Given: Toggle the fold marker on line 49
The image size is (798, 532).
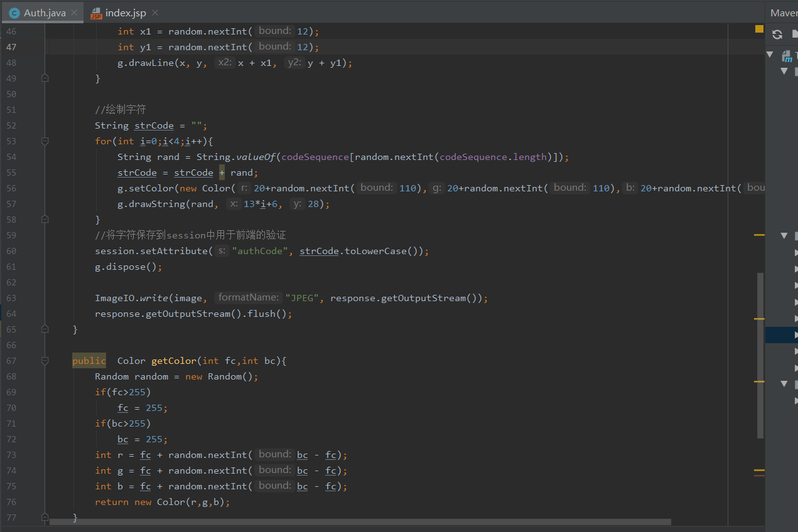Looking at the screenshot, I should coord(45,78).
